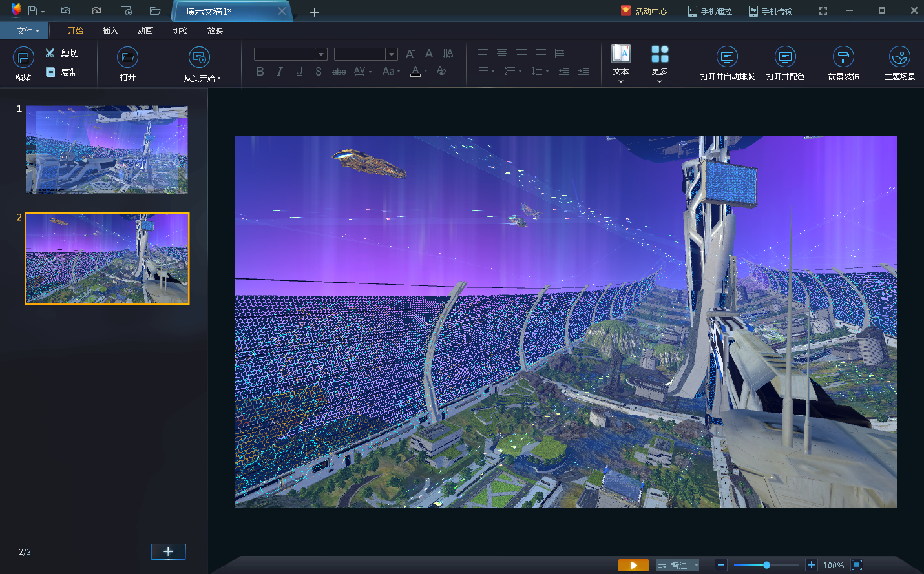Open 手机遥控 phone remote control

[709, 11]
